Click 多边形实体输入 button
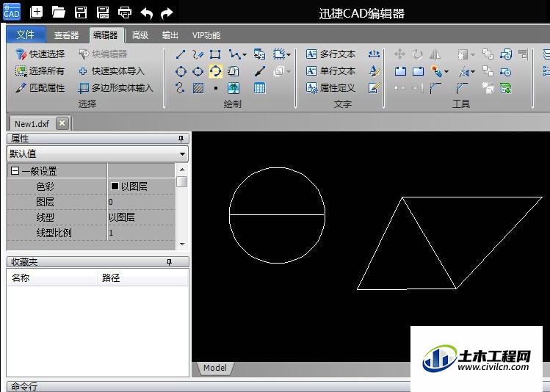Viewport: 550px width, 392px height. 115,88
